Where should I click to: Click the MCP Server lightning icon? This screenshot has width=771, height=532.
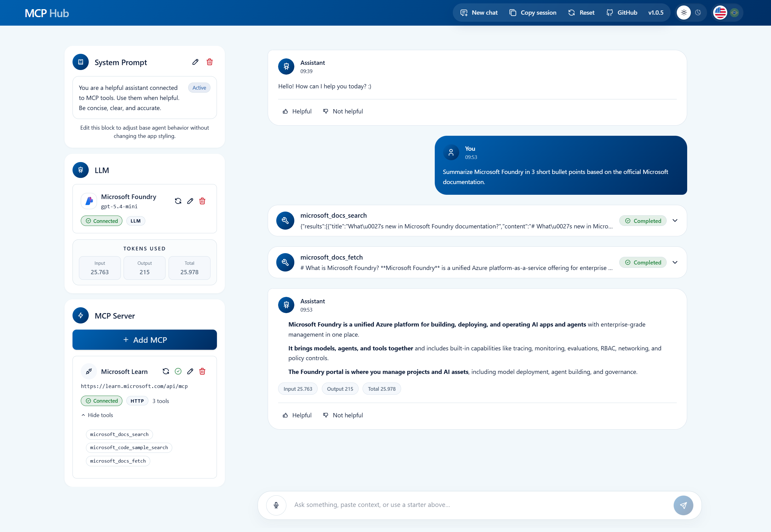tap(81, 315)
